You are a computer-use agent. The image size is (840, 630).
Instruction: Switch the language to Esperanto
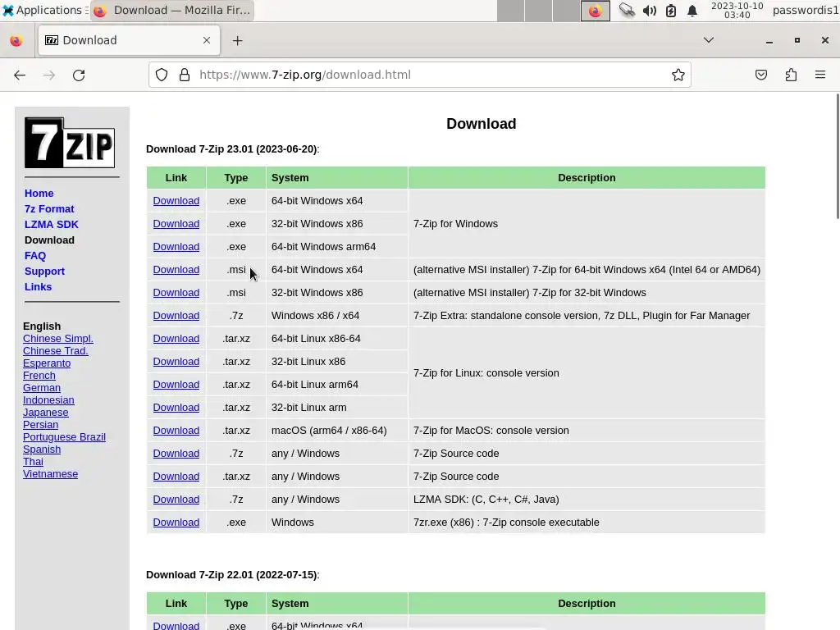[x=47, y=363]
